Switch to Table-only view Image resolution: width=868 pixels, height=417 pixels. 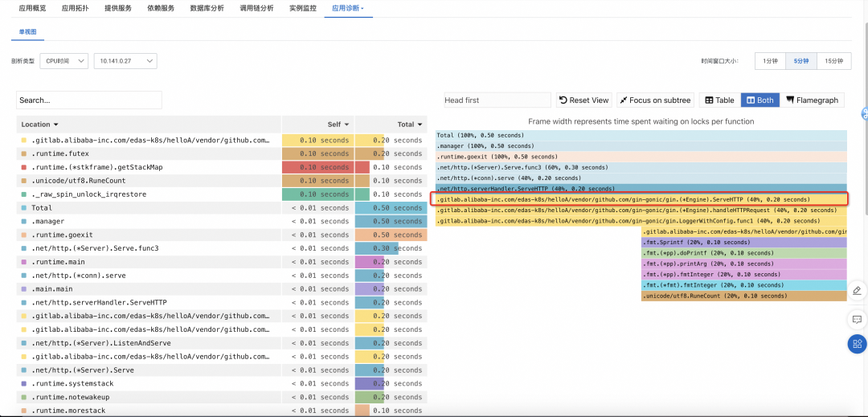(719, 100)
